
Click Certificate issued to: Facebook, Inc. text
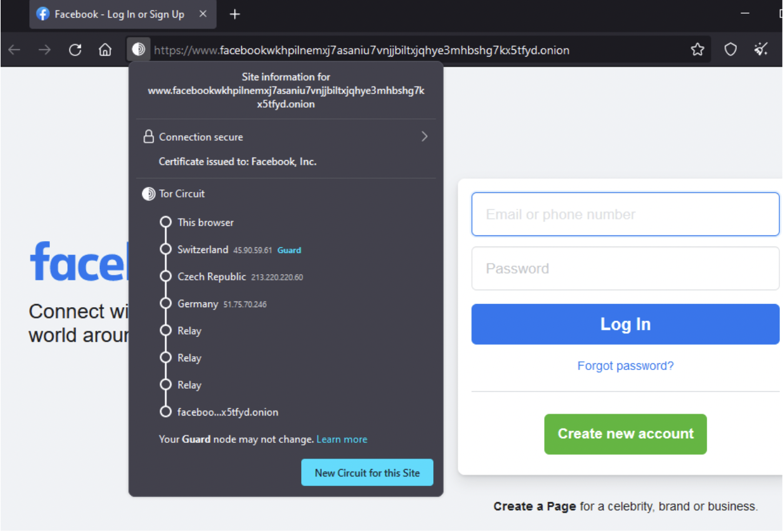[238, 161]
